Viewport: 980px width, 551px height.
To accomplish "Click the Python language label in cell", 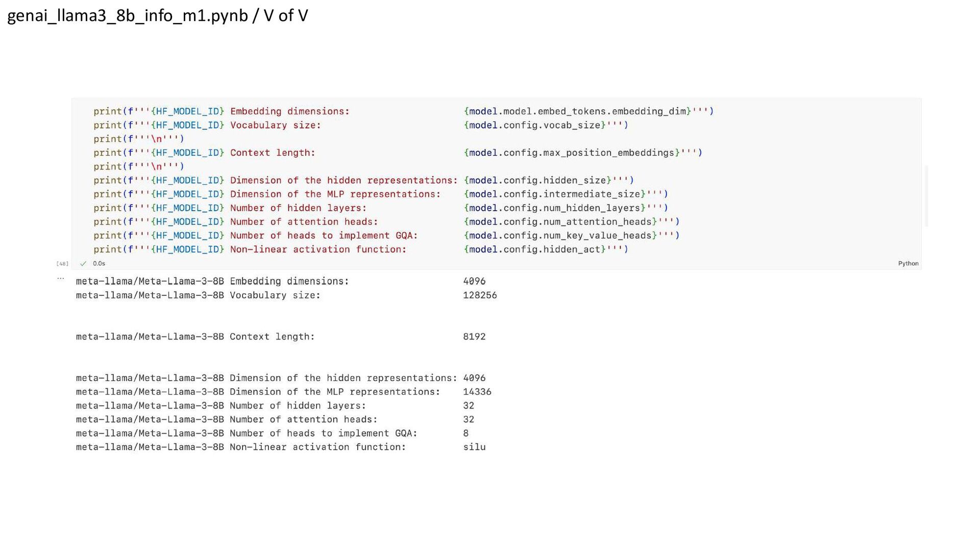I will (908, 264).
